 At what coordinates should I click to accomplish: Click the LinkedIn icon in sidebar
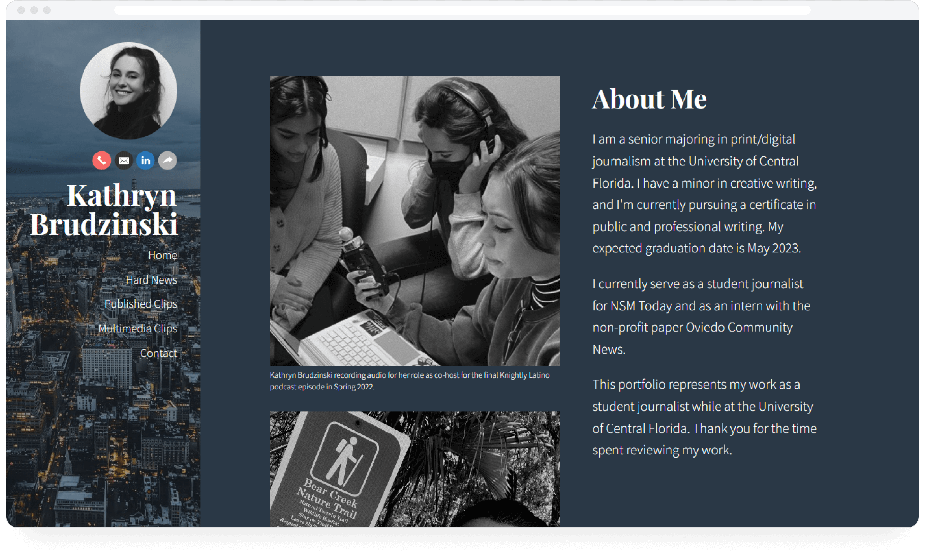tap(146, 161)
